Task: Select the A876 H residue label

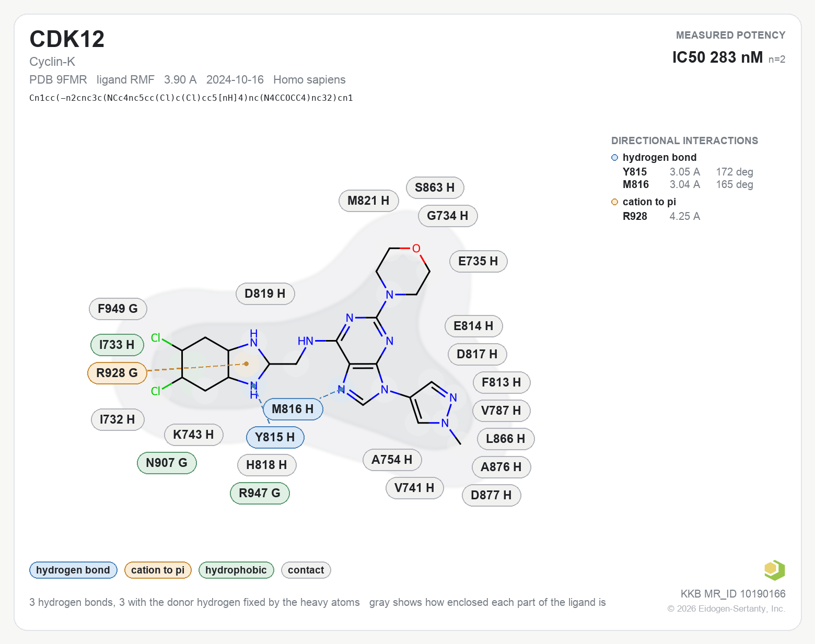Action: (x=501, y=467)
